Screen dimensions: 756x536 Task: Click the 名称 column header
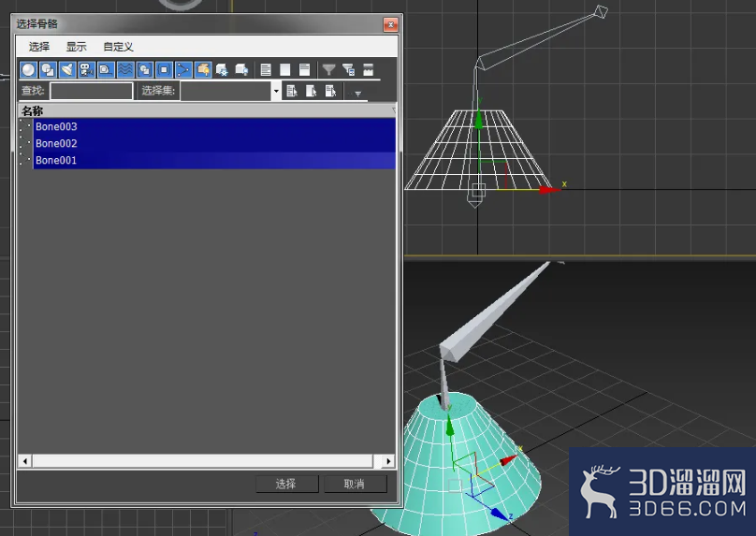(x=208, y=111)
